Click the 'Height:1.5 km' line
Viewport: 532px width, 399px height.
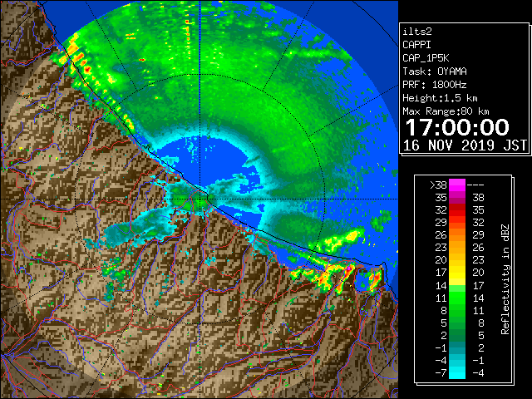click(x=440, y=98)
